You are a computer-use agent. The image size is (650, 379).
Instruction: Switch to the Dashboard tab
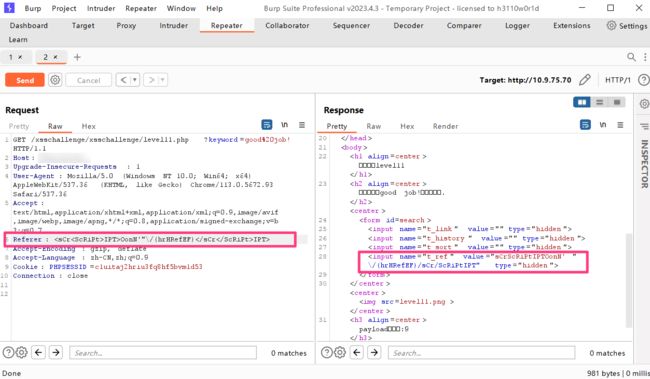pos(29,25)
